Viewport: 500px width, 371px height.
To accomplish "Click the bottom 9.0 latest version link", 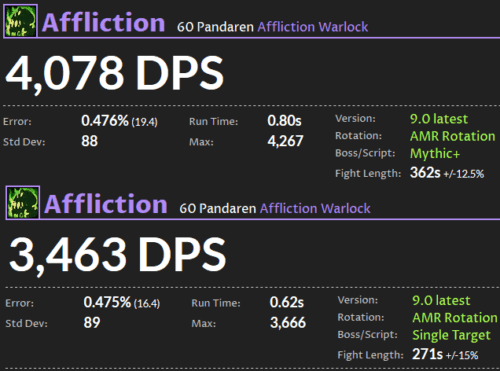I will pos(441,300).
